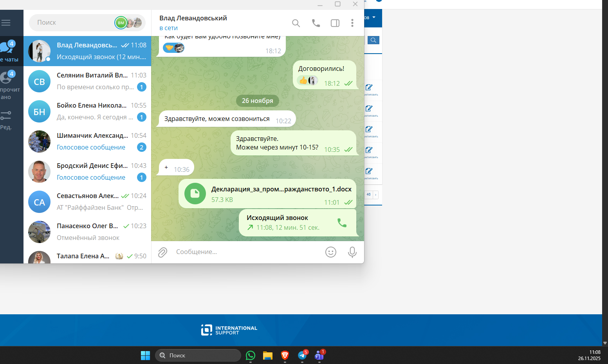Click the taskbar Поиск search box
Screen dimensions: 608x364
pyautogui.click(x=198, y=355)
